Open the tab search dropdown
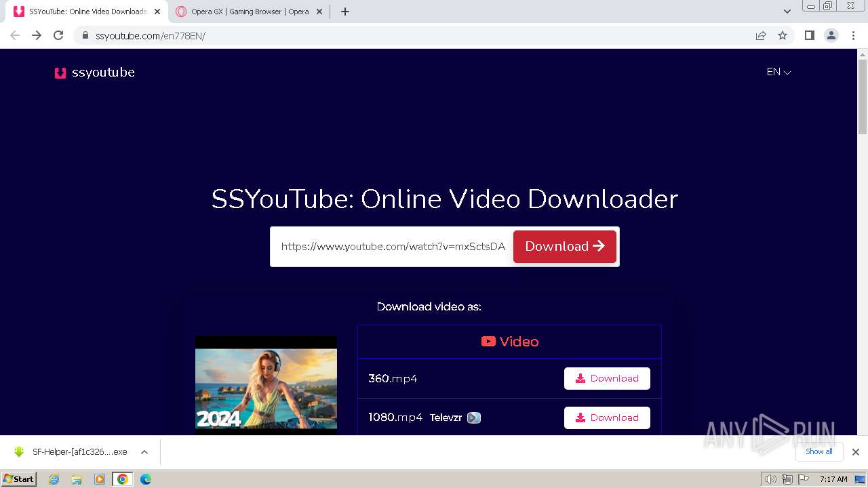 click(787, 12)
